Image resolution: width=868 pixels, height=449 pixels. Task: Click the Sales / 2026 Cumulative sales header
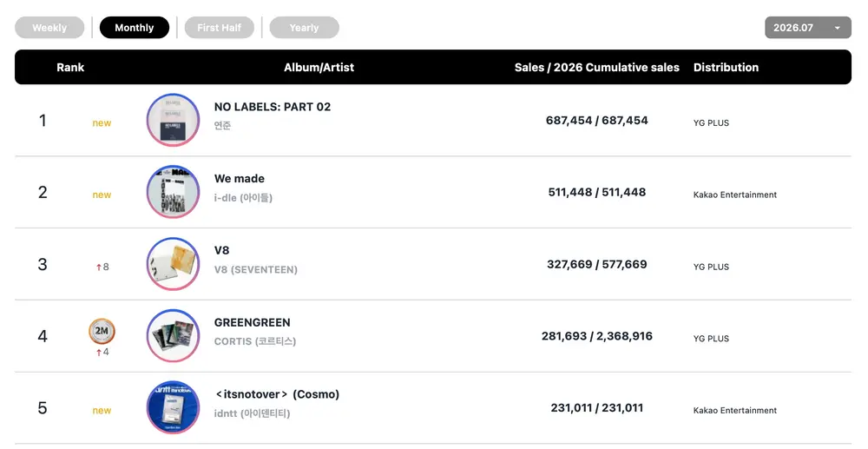click(597, 68)
